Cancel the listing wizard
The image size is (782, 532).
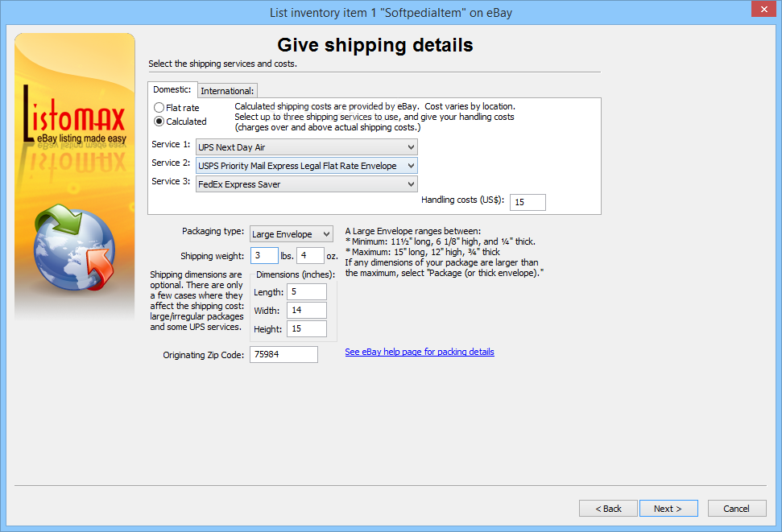coord(737,509)
